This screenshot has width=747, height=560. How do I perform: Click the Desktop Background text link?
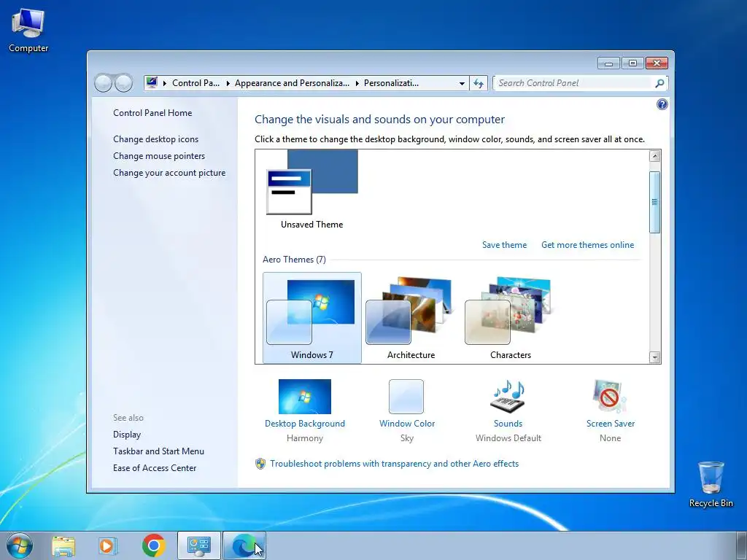coord(305,424)
